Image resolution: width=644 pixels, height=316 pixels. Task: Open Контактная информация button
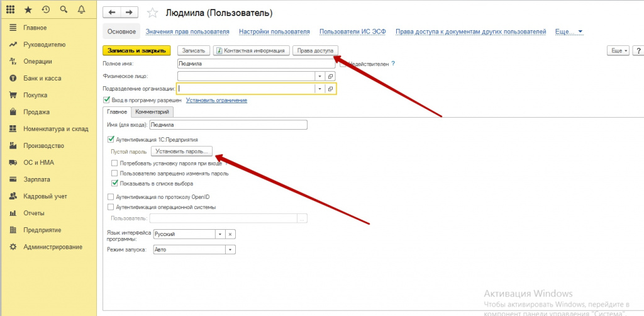[x=252, y=50]
